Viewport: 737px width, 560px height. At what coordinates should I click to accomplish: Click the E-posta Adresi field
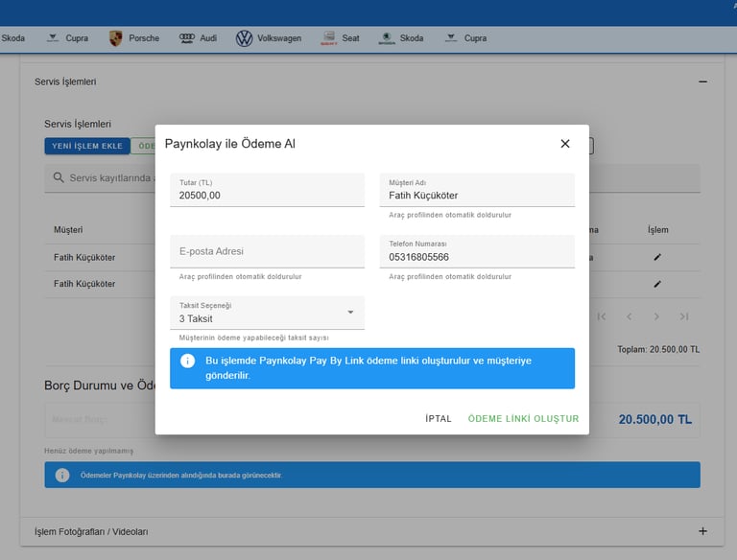click(x=267, y=251)
